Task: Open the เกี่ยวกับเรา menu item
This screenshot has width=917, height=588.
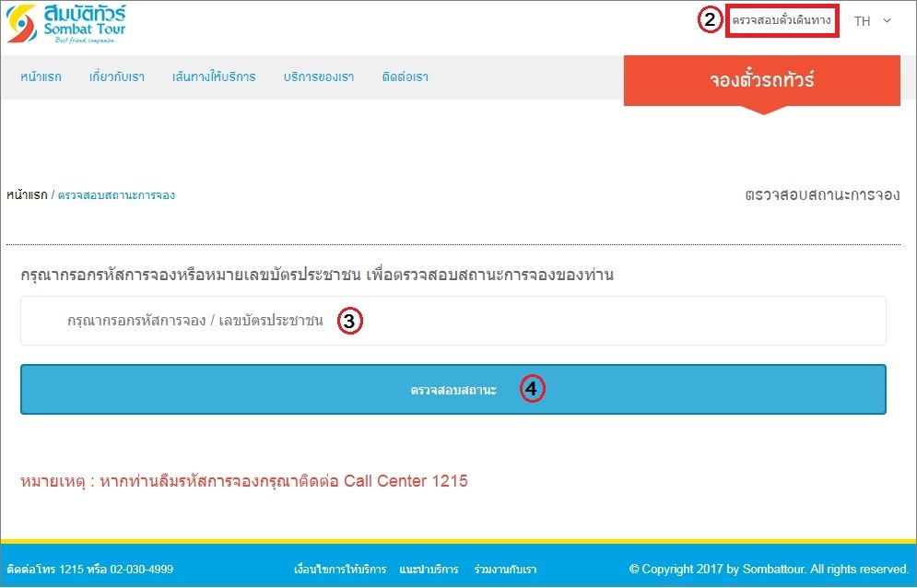Action: coord(117,76)
